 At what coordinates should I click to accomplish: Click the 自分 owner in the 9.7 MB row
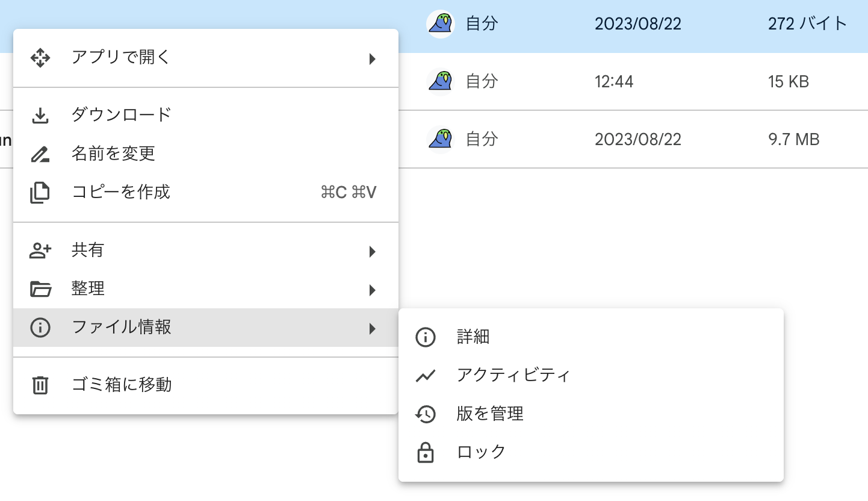482,139
